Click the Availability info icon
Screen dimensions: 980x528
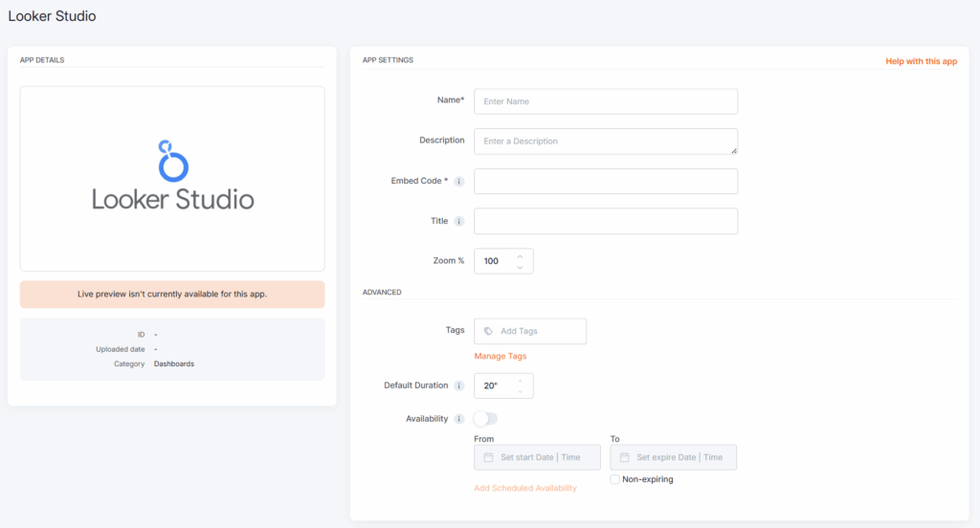pos(458,419)
